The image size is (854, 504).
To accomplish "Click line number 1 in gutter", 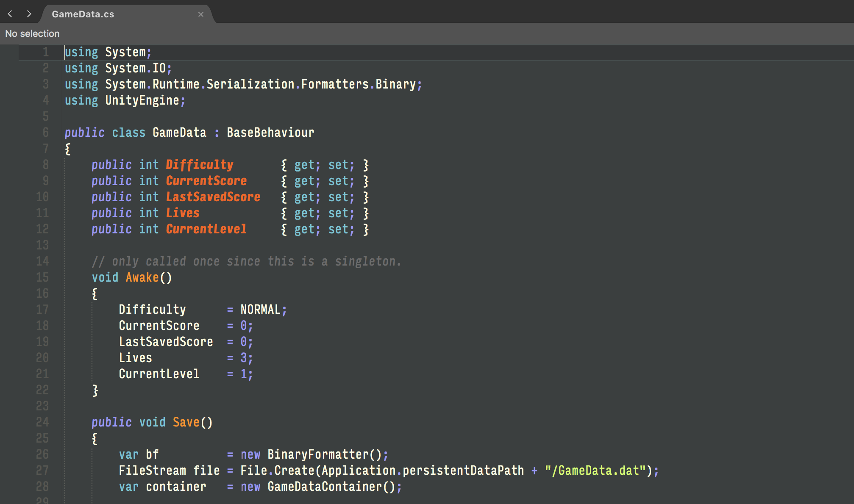I will point(45,52).
